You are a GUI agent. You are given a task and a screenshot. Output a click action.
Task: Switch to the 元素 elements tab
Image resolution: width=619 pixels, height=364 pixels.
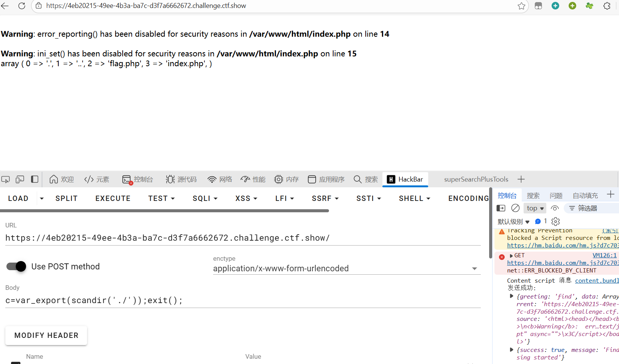point(97,179)
